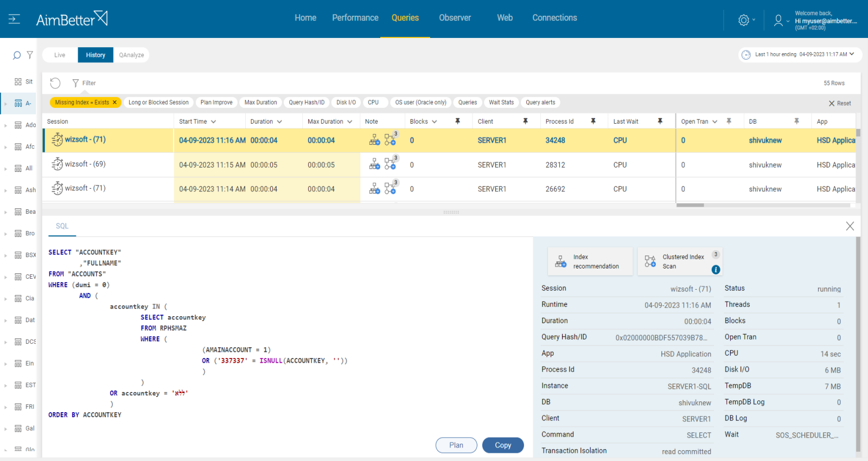Click the splitter handle between grid and SQL

[451, 212]
